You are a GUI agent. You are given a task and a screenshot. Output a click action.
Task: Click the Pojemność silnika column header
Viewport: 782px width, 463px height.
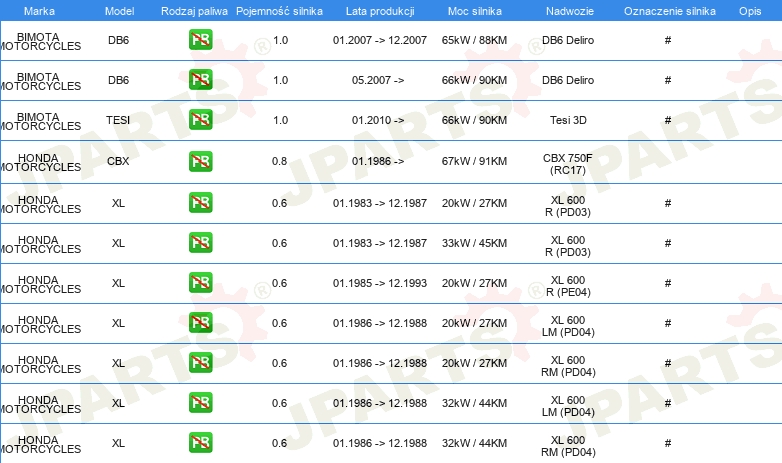coord(279,11)
